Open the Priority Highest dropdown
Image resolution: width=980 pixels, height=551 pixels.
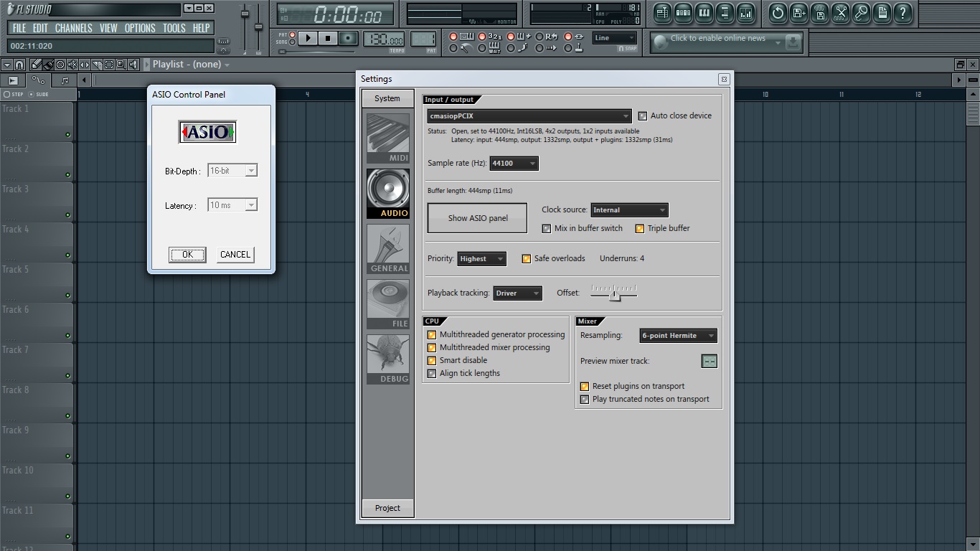click(481, 259)
